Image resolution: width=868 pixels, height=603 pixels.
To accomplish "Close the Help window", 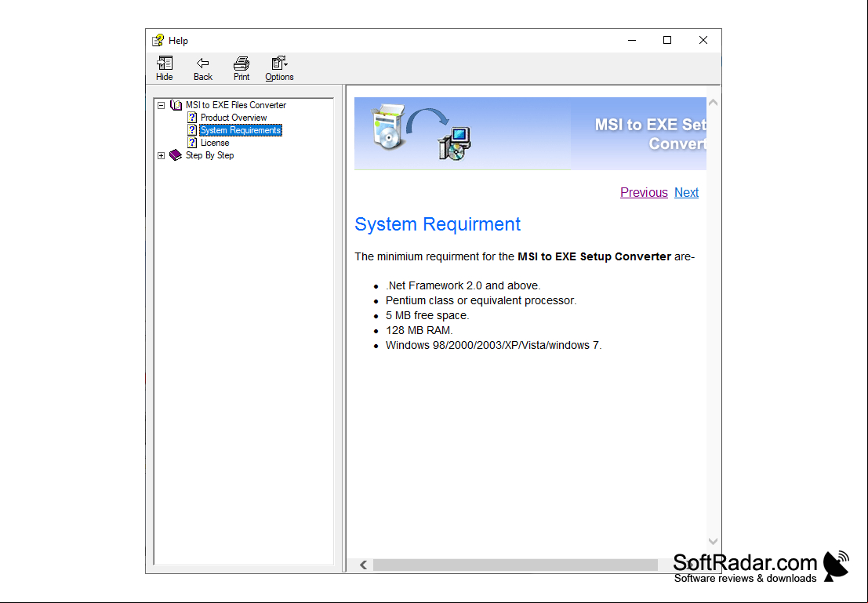I will 703,41.
